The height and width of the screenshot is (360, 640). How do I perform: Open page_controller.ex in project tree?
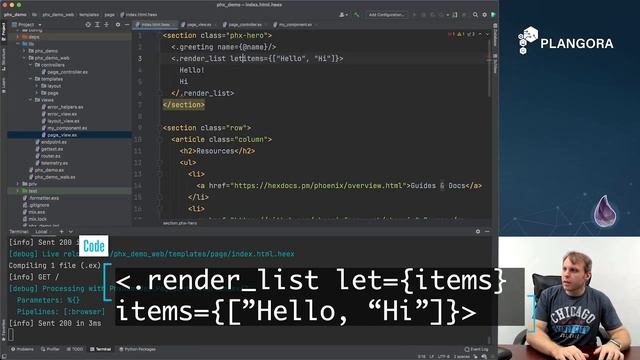(67, 72)
